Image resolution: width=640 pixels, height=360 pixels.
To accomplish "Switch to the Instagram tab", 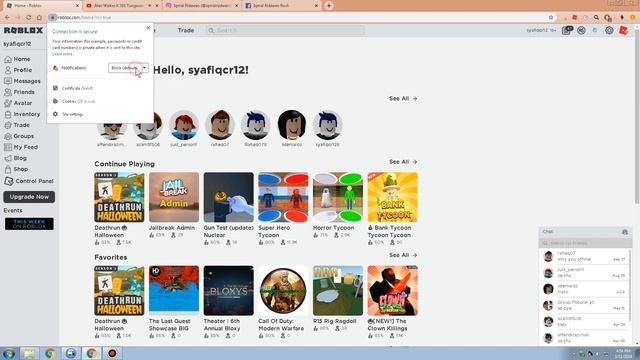I will tap(201, 6).
